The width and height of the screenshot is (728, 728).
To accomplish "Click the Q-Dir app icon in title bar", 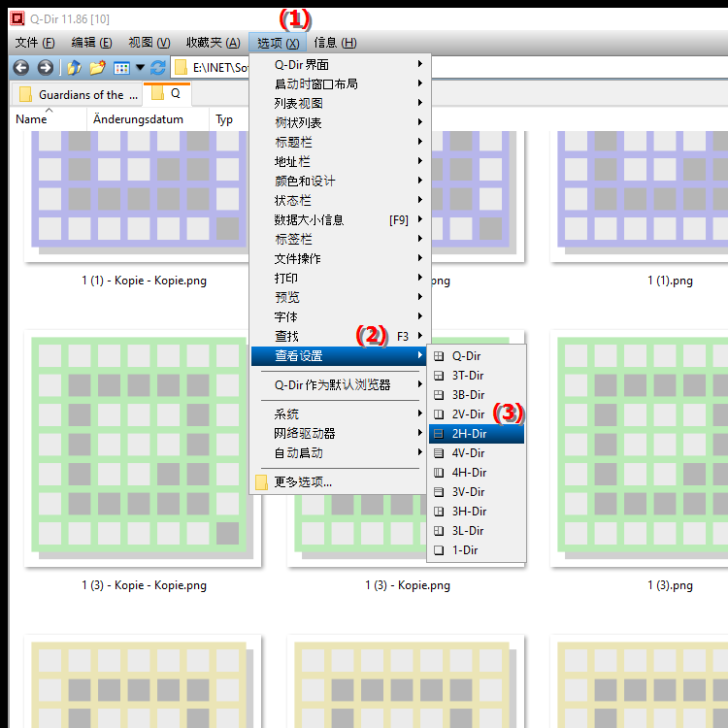I will 17,18.
